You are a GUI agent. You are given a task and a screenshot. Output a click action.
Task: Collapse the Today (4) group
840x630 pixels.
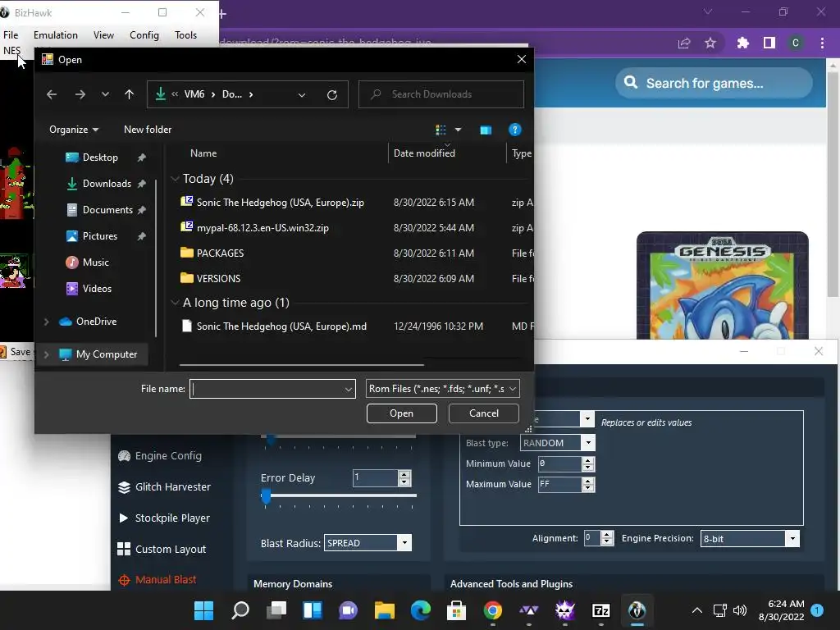tap(175, 179)
